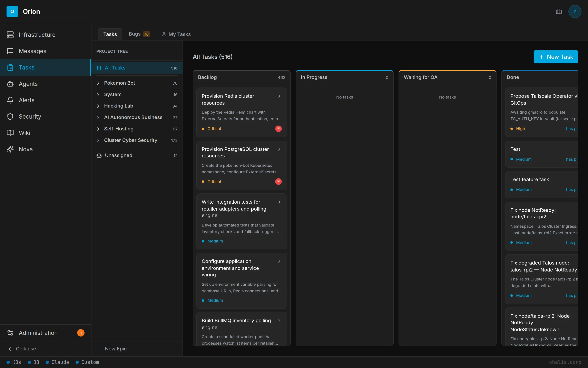
Task: Click the khalis.corp footer text
Action: pyautogui.click(x=565, y=362)
